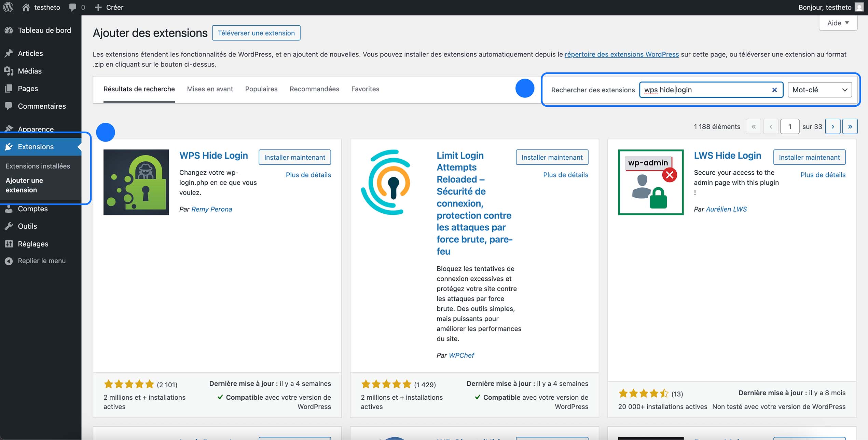Click the WordPress logo in the admin bar
The width and height of the screenshot is (868, 440).
point(8,7)
